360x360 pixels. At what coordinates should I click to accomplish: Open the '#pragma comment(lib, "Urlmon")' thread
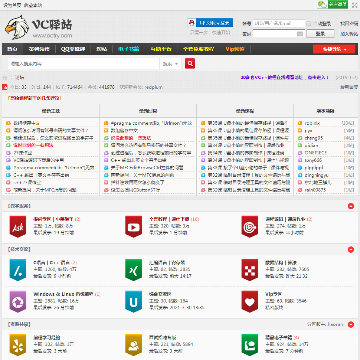tap(151, 123)
